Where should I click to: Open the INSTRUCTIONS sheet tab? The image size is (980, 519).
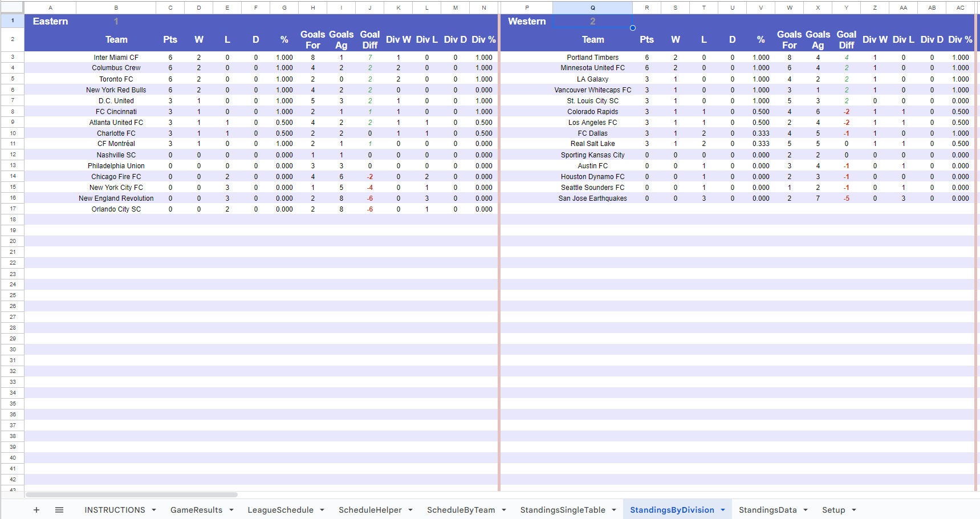click(116, 509)
